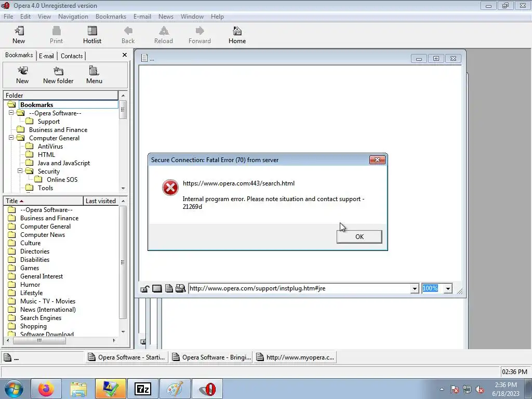Close the hotlist panel with X
Image resolution: width=532 pixels, height=399 pixels.
125,55
